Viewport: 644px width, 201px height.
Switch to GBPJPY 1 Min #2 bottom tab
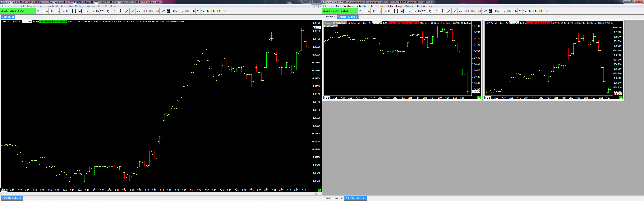333,198
